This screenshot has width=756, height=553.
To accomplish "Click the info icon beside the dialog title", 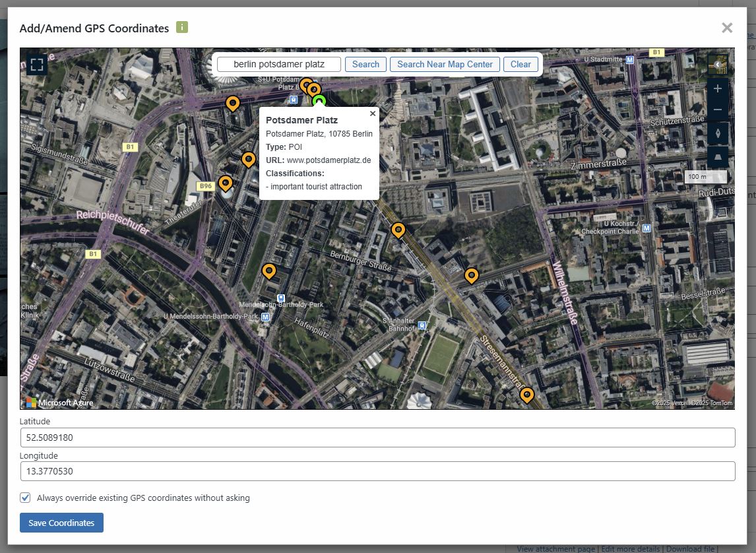I will click(181, 28).
